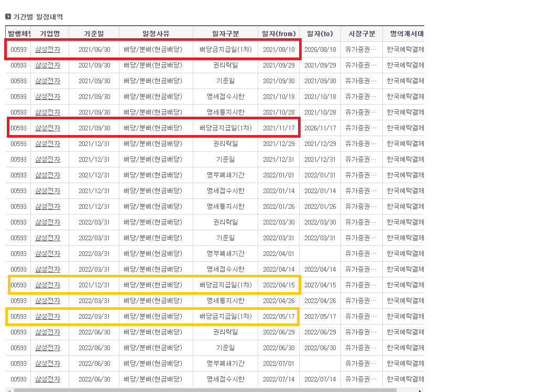Open 삼성전자 link in the 2022/05/17 row
The height and width of the screenshot is (392, 540).
point(48,316)
